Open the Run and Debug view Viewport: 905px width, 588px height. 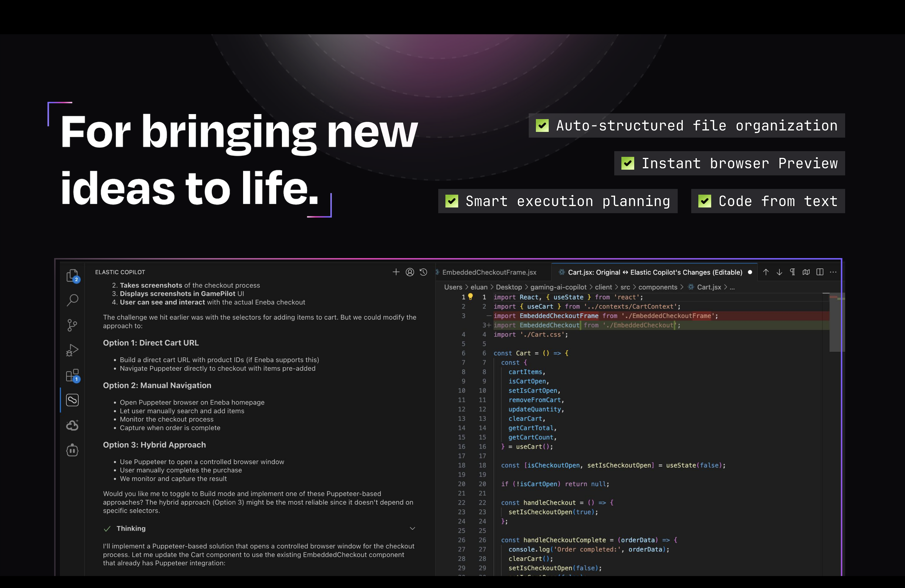[72, 350]
